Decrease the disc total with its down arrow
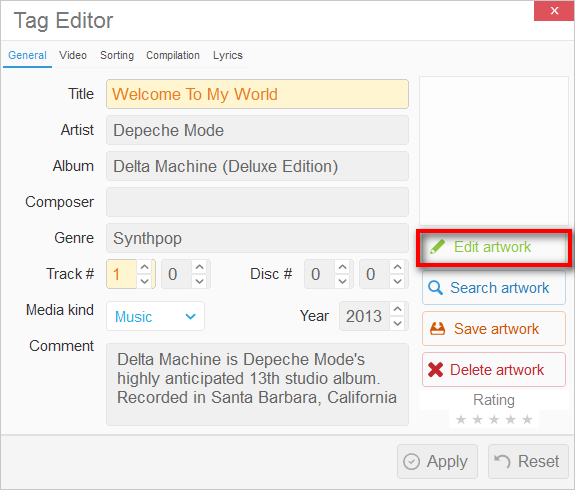The width and height of the screenshot is (575, 490). (398, 281)
